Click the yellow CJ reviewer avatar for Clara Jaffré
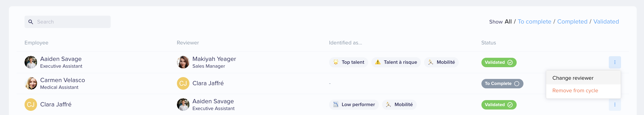This screenshot has width=644, height=115. pyautogui.click(x=183, y=83)
